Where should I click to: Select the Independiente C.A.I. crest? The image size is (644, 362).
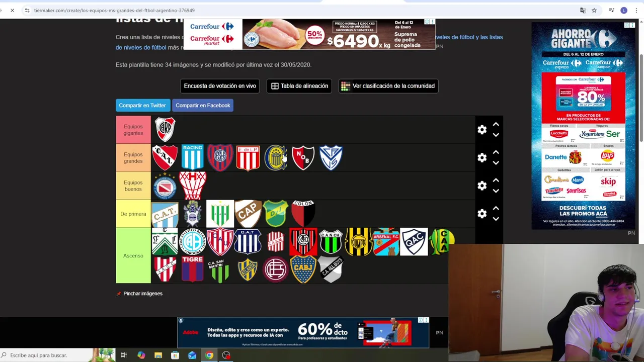point(165,157)
